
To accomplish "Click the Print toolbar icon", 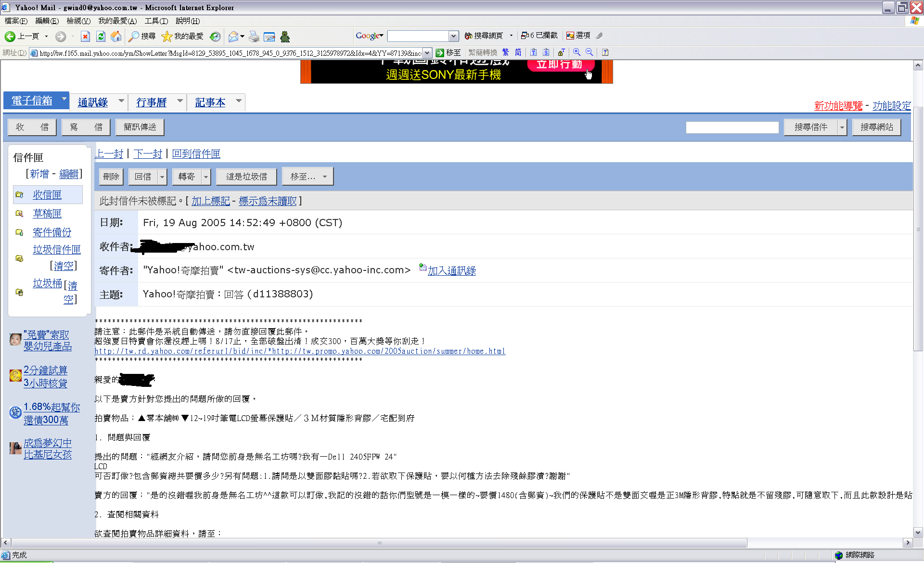I will point(254,37).
